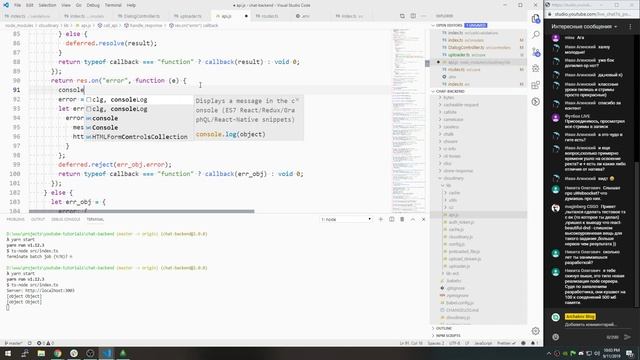
Task: Open Source Control view in activity bar
Action: tap(536, 52)
